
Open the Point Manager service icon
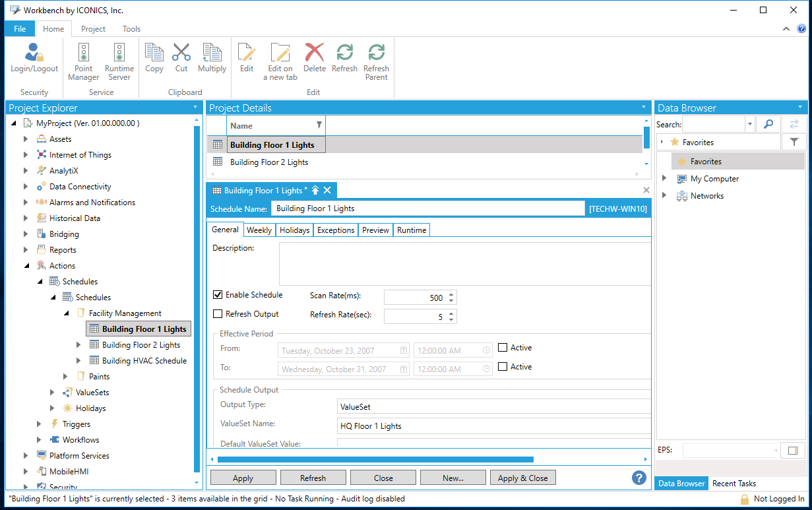84,53
